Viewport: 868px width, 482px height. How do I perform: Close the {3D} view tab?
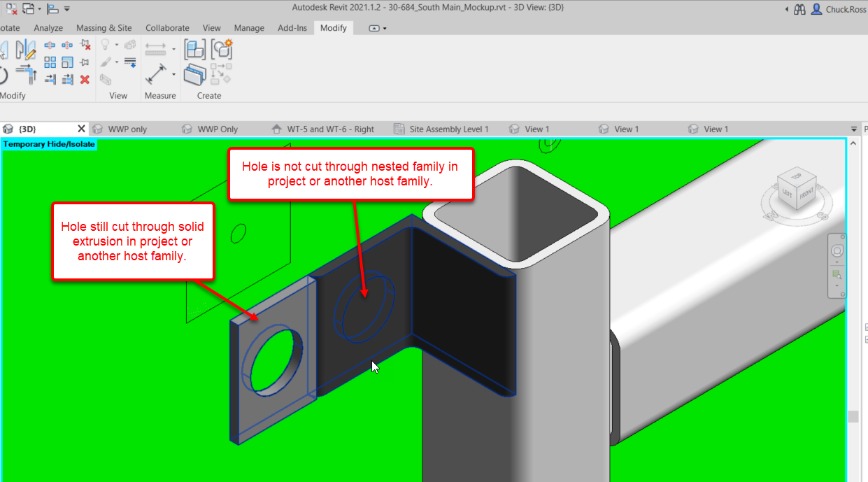(x=81, y=129)
